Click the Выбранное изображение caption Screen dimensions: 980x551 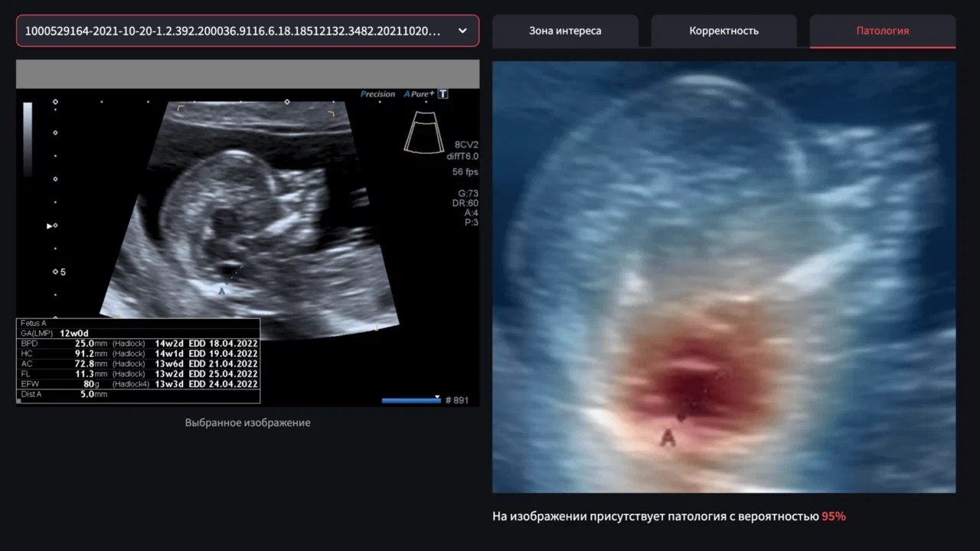[x=248, y=422]
